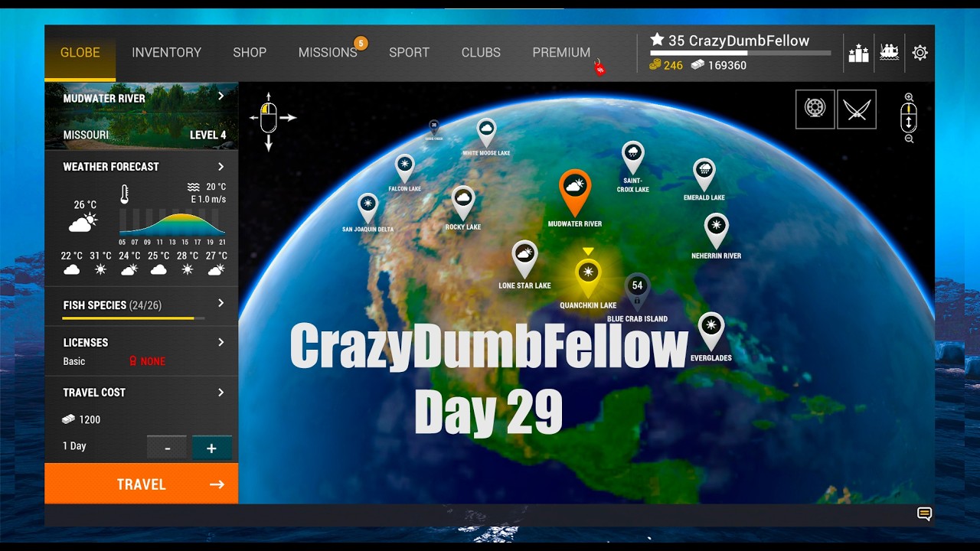Viewport: 980px width, 551px height.
Task: Click the license status NONE text
Action: point(153,361)
